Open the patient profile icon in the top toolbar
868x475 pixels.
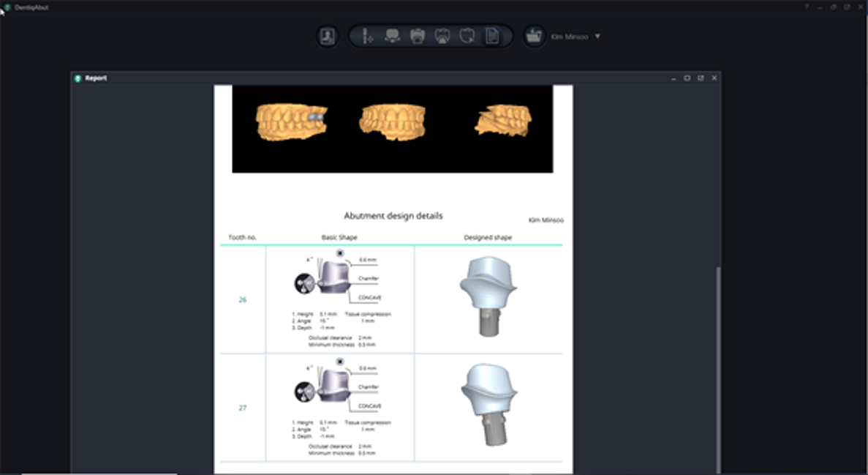[x=327, y=37]
